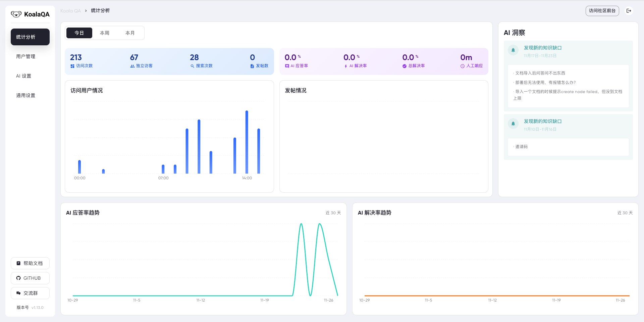This screenshot has width=644, height=322.
Task: Open 用户管理 in the sidebar
Action: [x=30, y=56]
